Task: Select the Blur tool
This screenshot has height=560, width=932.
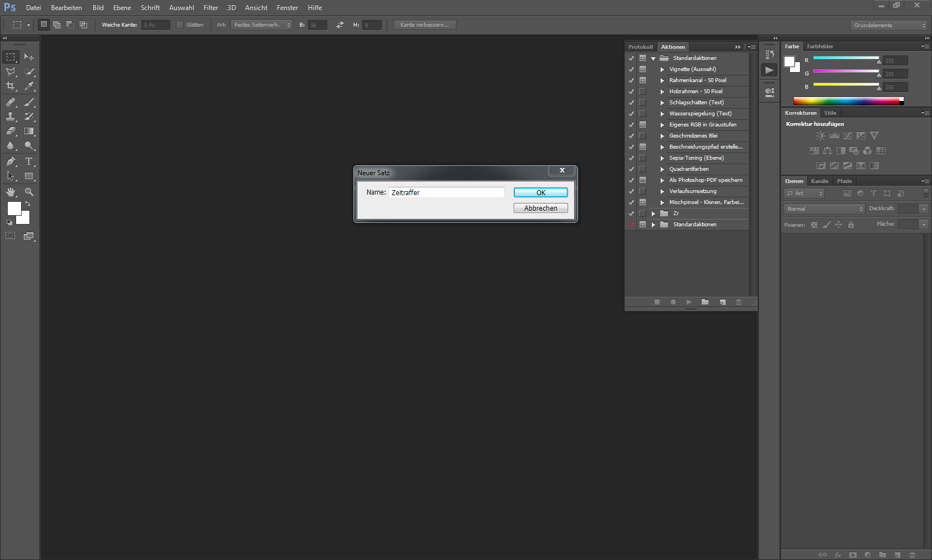Action: click(x=11, y=145)
